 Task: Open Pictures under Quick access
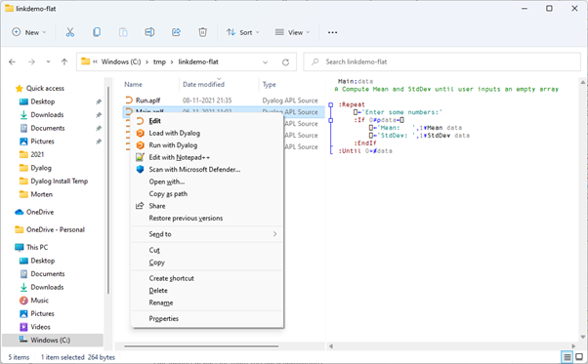[42, 142]
